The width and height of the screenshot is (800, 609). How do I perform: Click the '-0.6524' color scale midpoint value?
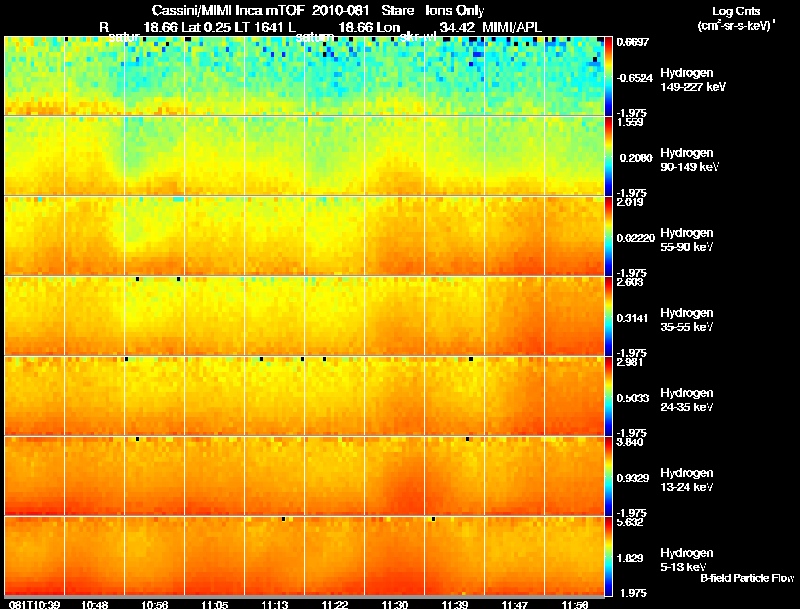634,78
